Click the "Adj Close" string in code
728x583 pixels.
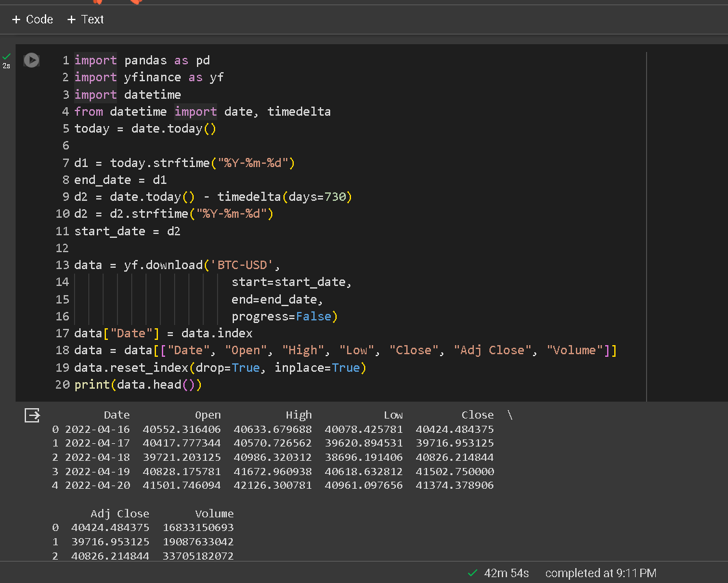point(492,350)
